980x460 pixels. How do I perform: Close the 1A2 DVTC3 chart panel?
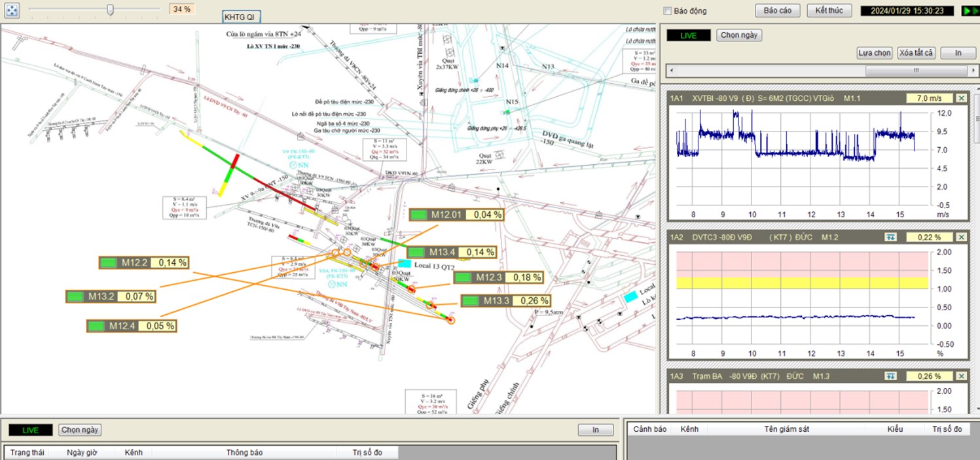(x=960, y=237)
